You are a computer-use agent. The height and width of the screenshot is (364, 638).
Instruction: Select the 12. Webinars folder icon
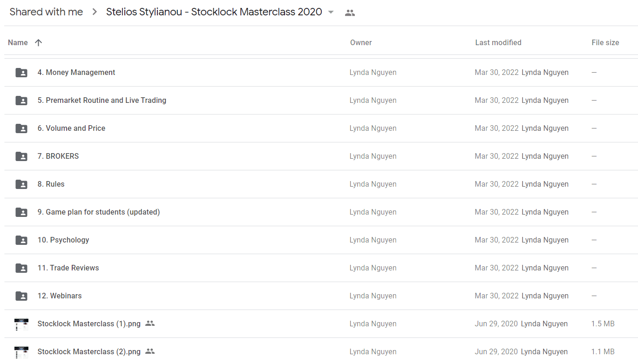[x=21, y=296]
